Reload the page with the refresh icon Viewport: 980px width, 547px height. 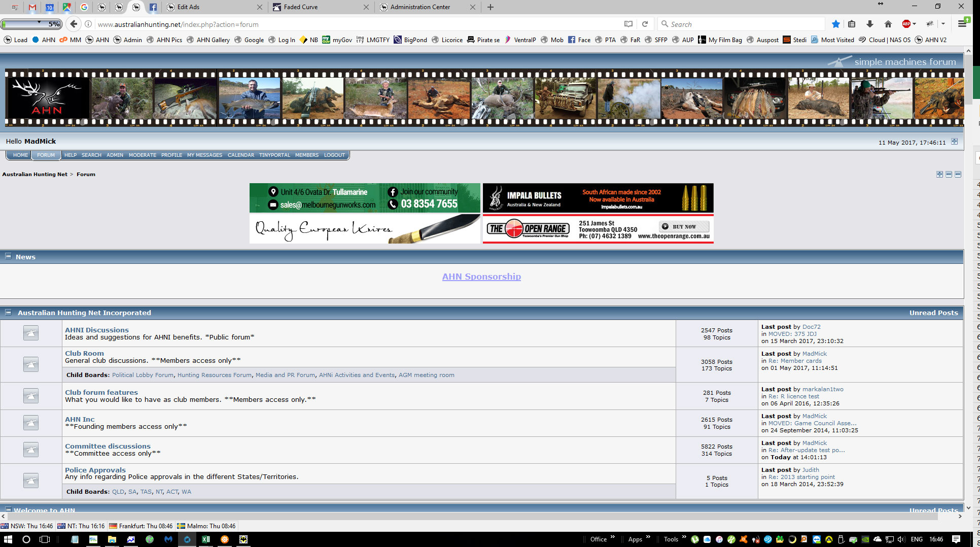pos(645,24)
